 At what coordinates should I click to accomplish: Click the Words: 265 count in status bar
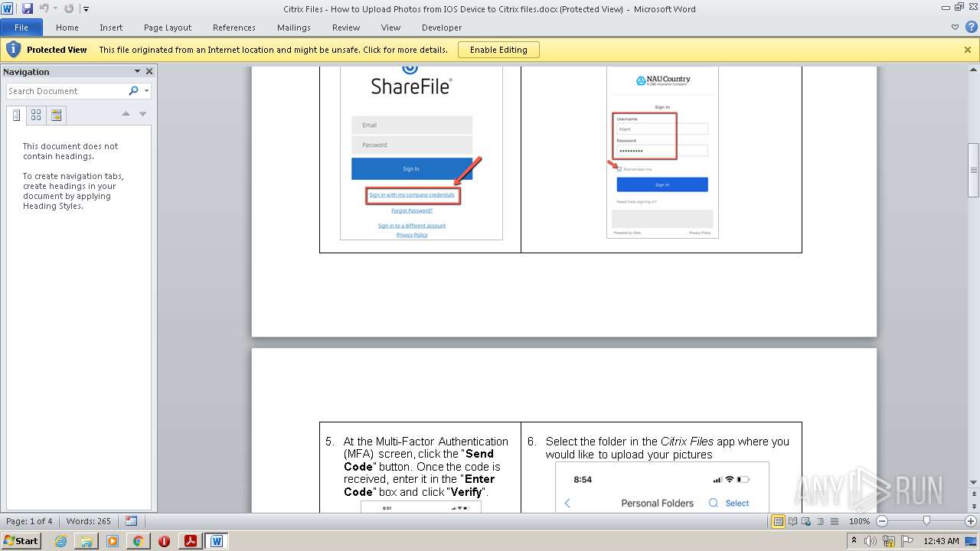pos(89,521)
